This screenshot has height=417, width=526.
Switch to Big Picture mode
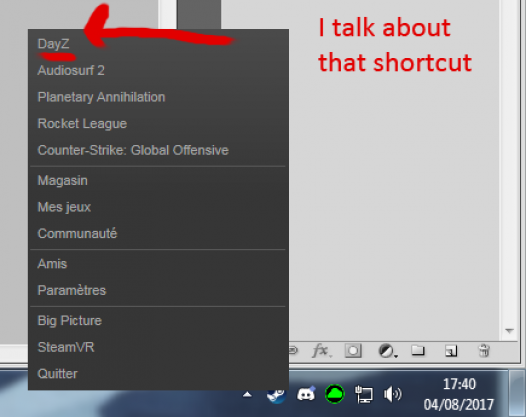coord(69,320)
